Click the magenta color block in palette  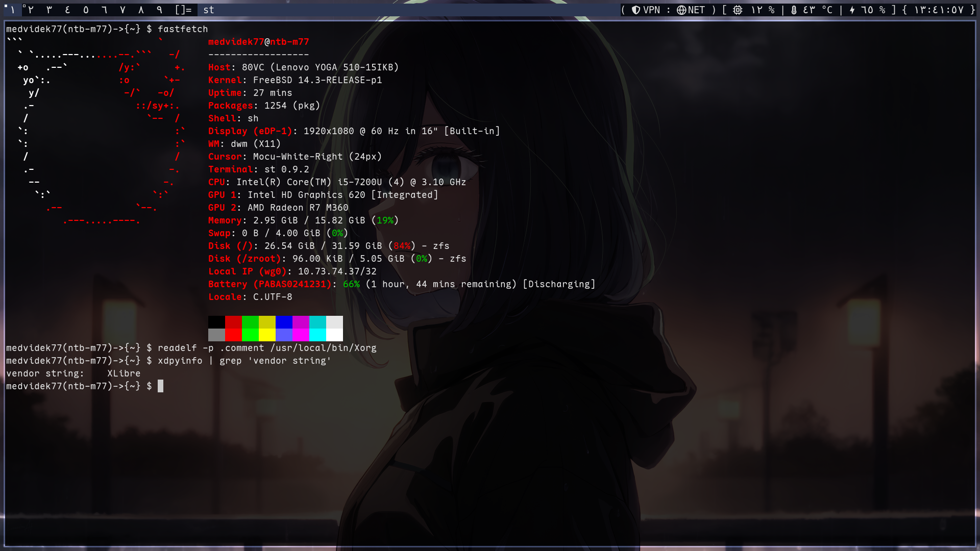[x=301, y=322]
